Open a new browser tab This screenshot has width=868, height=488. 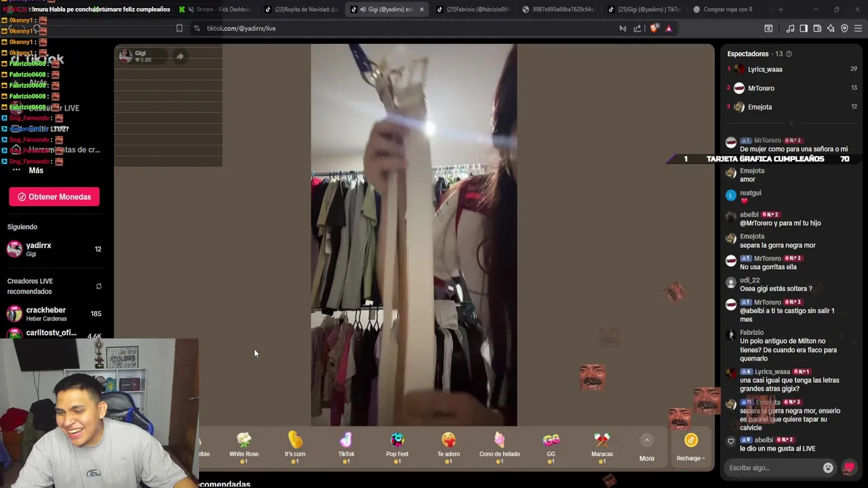(x=781, y=9)
